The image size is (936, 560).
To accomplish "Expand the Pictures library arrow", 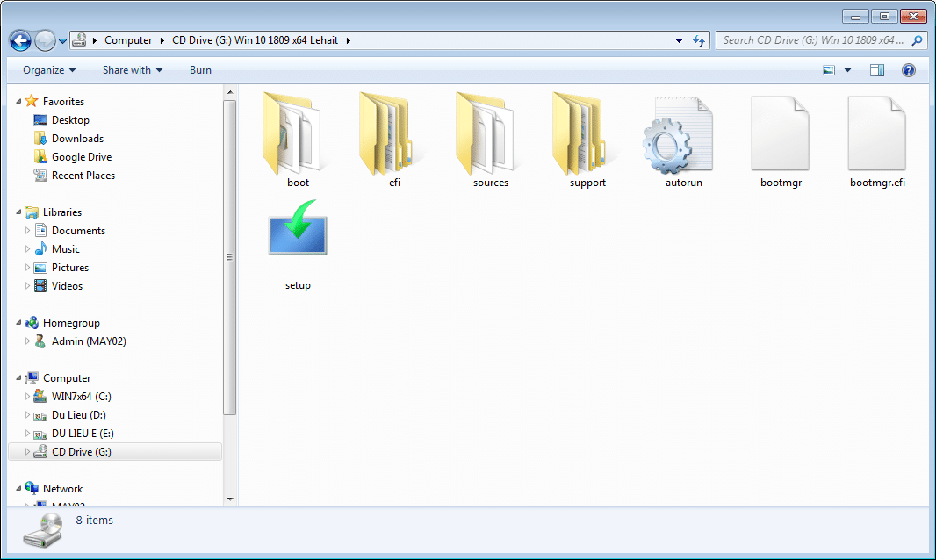I will point(27,268).
